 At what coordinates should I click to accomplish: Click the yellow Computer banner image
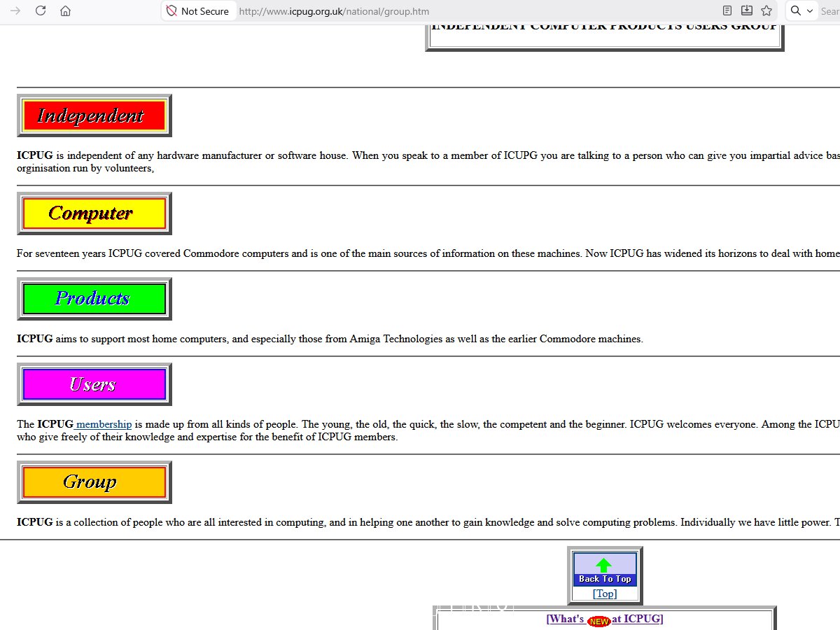click(94, 213)
